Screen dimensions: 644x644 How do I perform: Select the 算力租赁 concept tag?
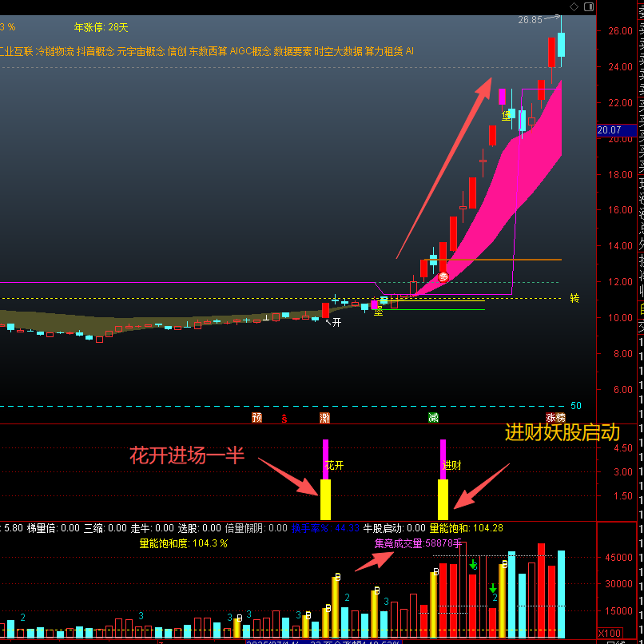384,51
